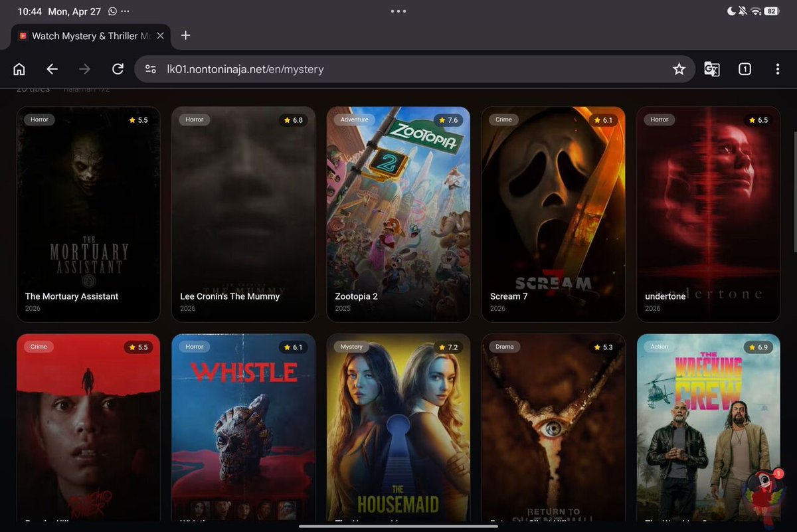Click the 6.8 rating on The Mummy
797x532 pixels.
point(293,120)
